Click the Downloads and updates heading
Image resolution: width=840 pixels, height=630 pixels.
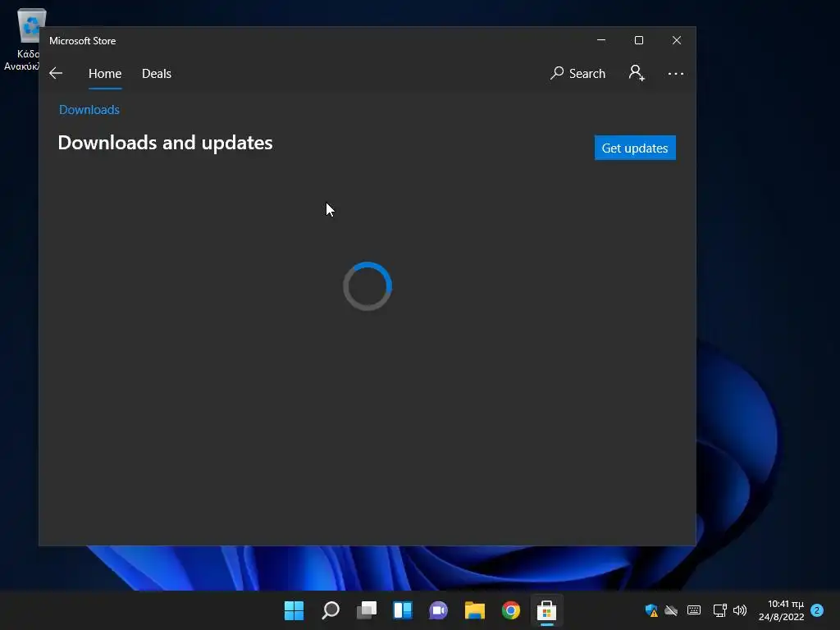(165, 143)
